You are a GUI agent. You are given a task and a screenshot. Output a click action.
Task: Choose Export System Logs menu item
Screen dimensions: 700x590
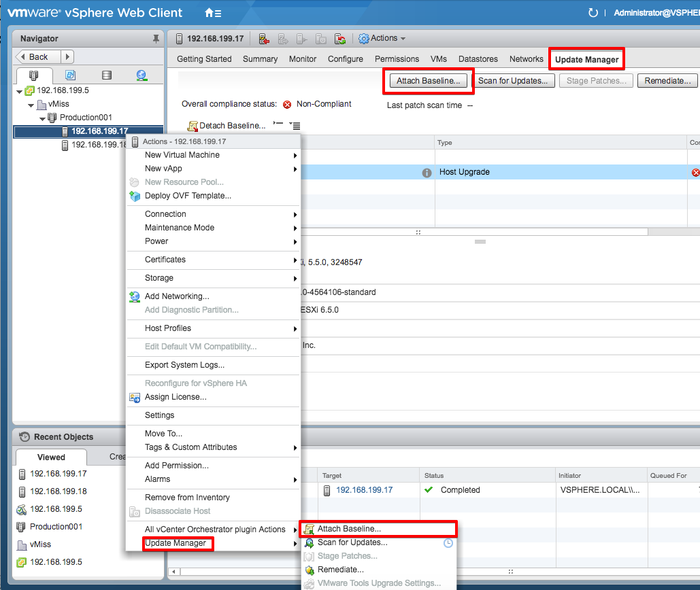click(x=184, y=365)
